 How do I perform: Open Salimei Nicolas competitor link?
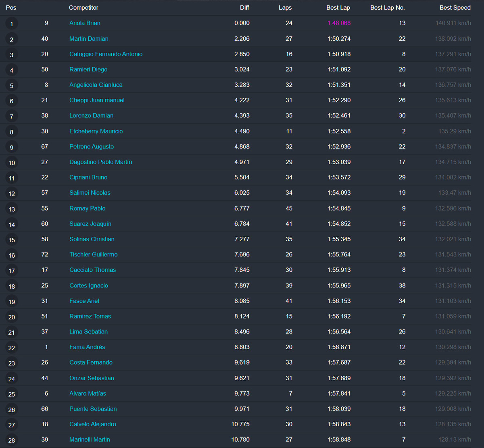point(90,192)
